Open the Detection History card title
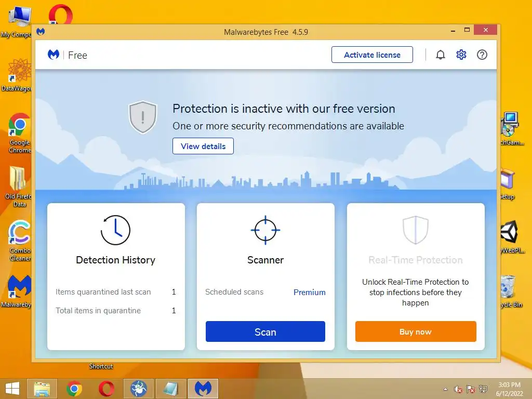The width and height of the screenshot is (532, 399). click(116, 260)
